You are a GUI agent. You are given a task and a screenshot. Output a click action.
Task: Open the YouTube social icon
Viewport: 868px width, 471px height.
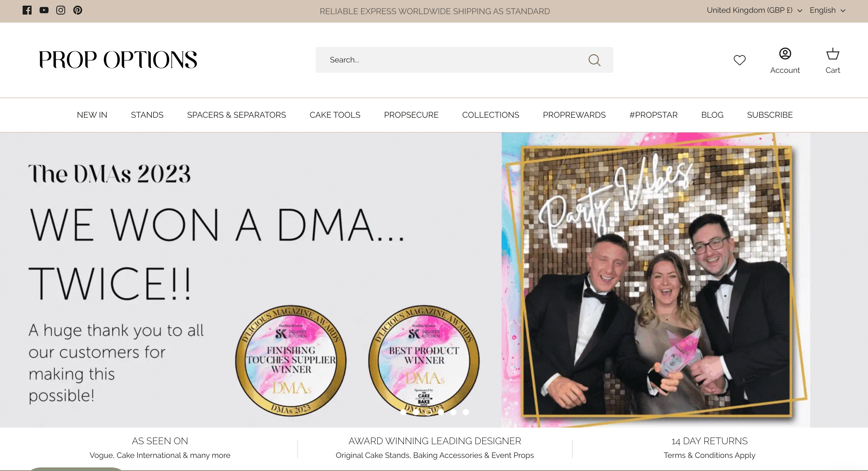(44, 10)
